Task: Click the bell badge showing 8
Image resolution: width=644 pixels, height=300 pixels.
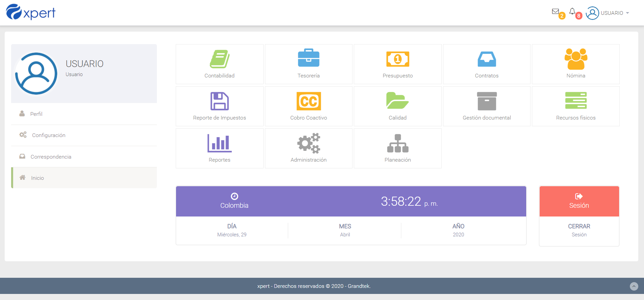Action: [x=579, y=16]
